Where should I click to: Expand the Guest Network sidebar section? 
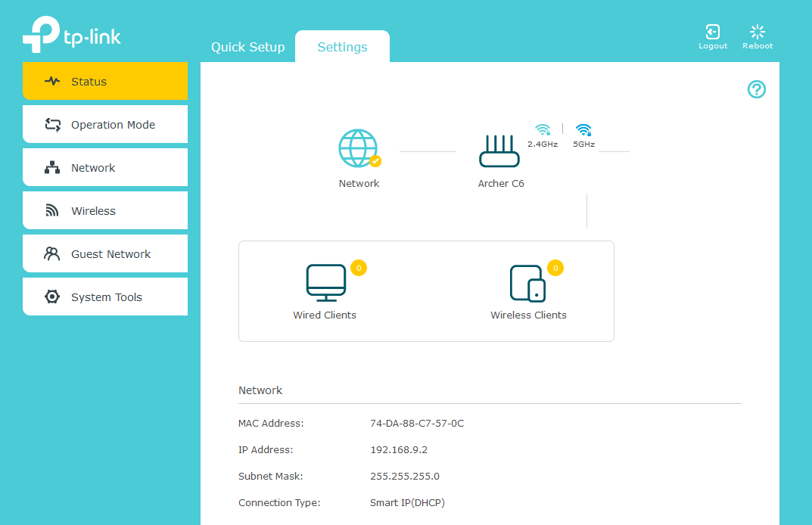click(x=105, y=254)
